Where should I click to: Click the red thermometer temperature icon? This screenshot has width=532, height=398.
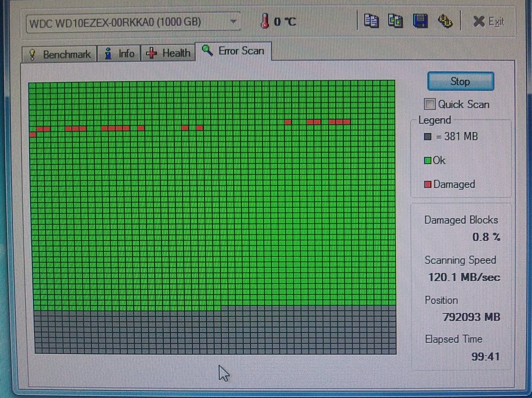[x=265, y=22]
